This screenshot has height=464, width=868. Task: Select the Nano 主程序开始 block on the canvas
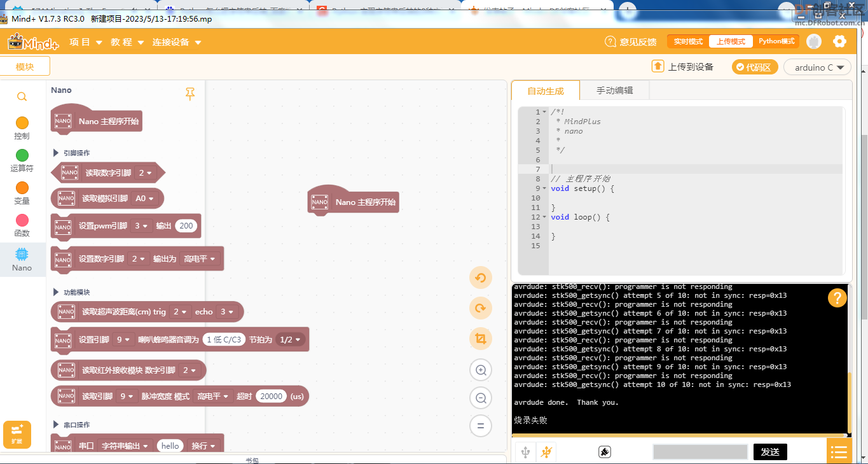353,200
